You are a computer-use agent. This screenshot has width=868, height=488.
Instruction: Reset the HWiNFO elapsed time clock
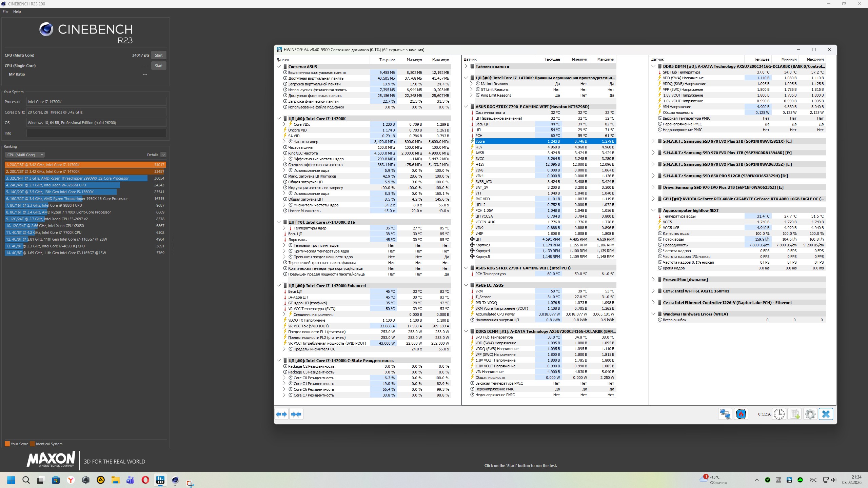(x=779, y=414)
